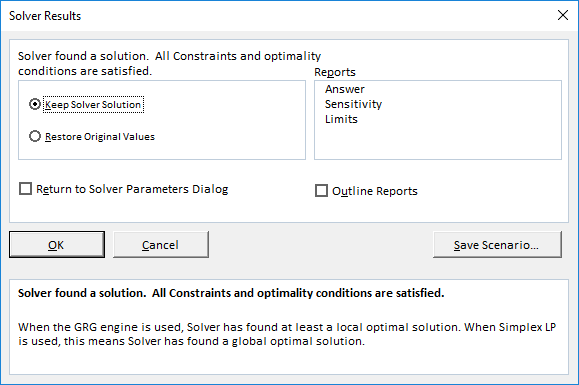Tick the Outline Reports checkbox
The height and width of the screenshot is (385, 579).
pyautogui.click(x=321, y=191)
